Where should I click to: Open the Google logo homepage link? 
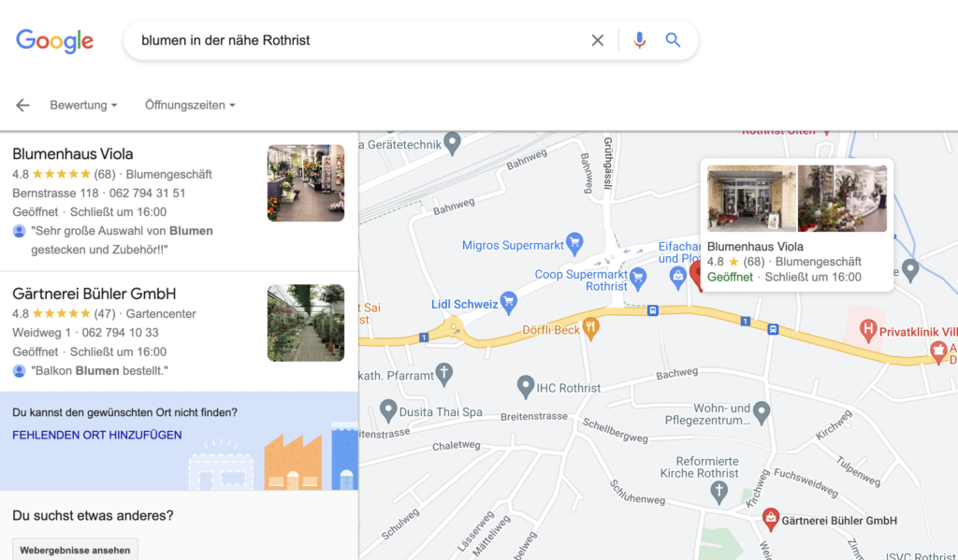coord(55,40)
